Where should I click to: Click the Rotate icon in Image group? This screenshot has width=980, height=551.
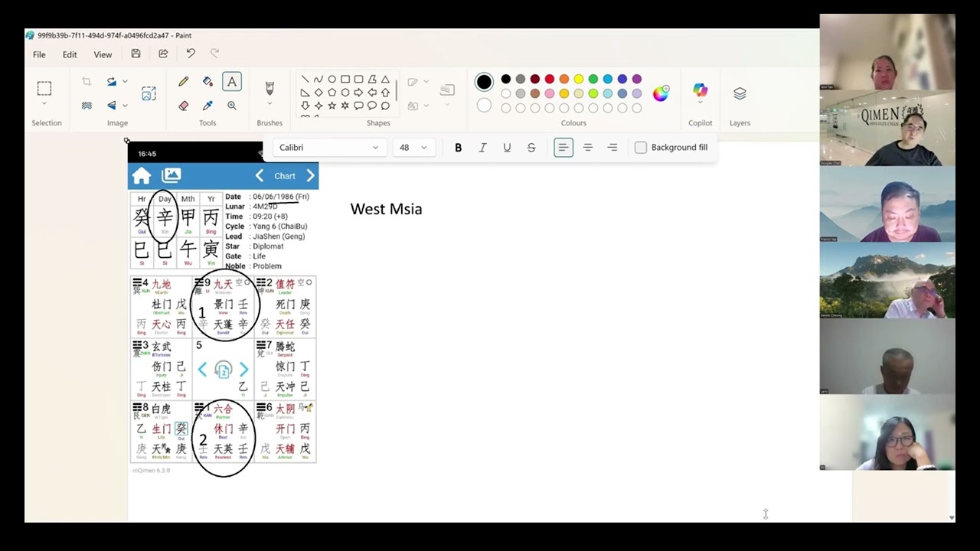112,81
